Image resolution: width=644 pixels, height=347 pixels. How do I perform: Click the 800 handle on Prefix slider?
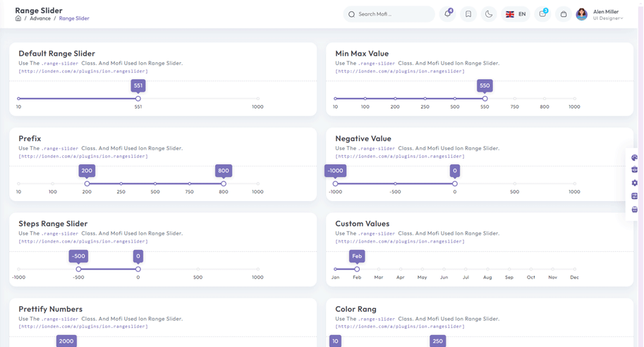click(224, 184)
